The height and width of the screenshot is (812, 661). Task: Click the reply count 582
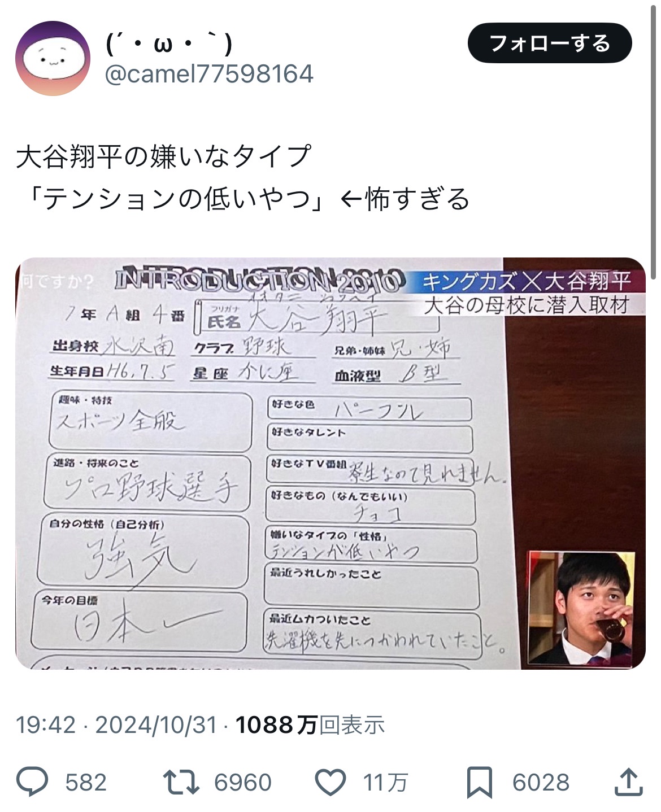[x=86, y=783]
